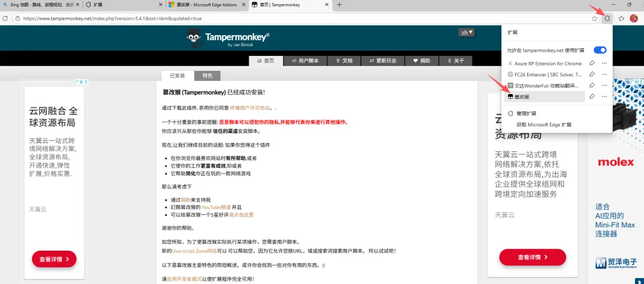The image size is (644, 284).
Task: Open the user profile avatar
Action: pyautogui.click(x=634, y=18)
